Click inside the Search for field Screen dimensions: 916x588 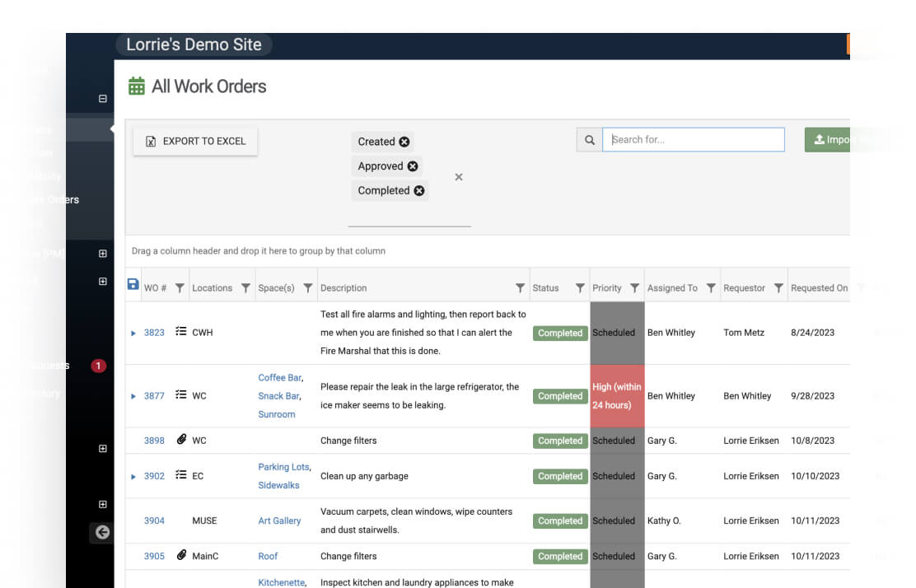pyautogui.click(x=693, y=139)
